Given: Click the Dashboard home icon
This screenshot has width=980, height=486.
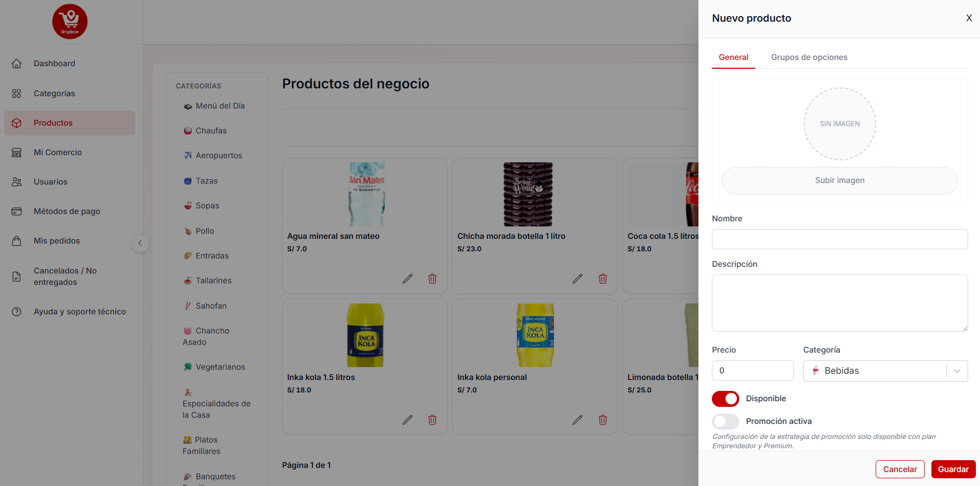Looking at the screenshot, I should [x=17, y=64].
